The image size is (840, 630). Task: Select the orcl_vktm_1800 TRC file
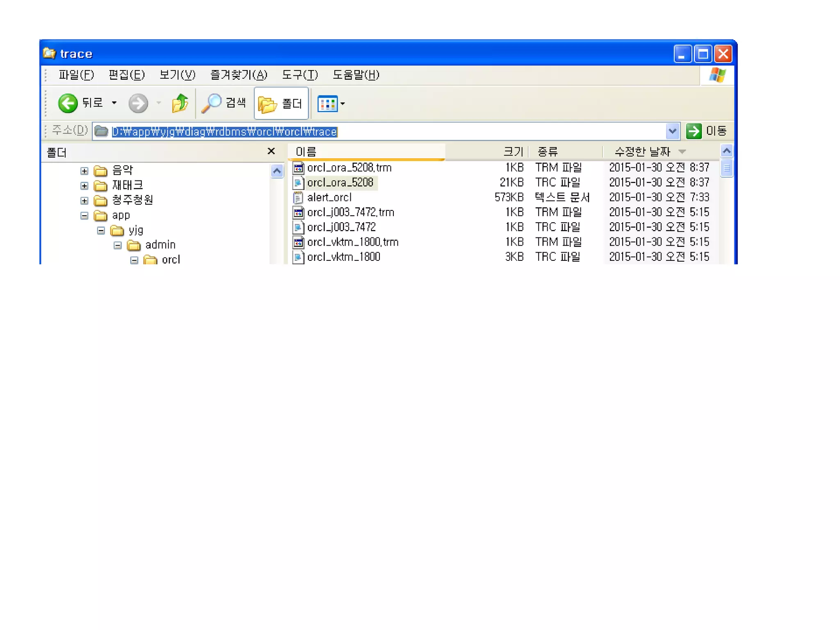343,257
